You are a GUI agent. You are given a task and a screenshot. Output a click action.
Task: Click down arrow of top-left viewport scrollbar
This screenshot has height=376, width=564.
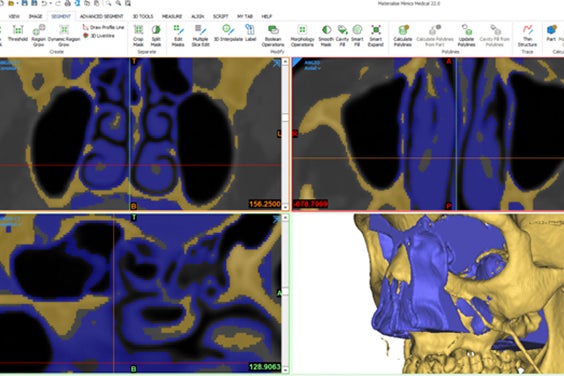pyautogui.click(x=285, y=207)
